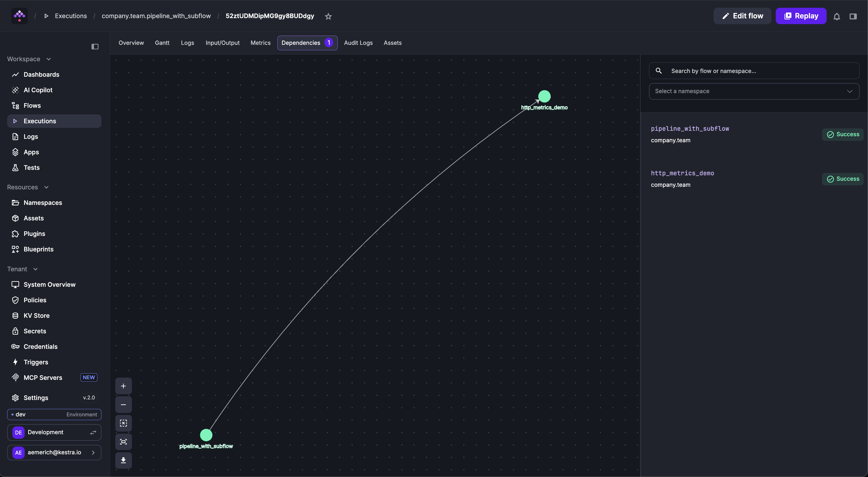
Task: Switch to the Logs tab
Action: [x=187, y=43]
